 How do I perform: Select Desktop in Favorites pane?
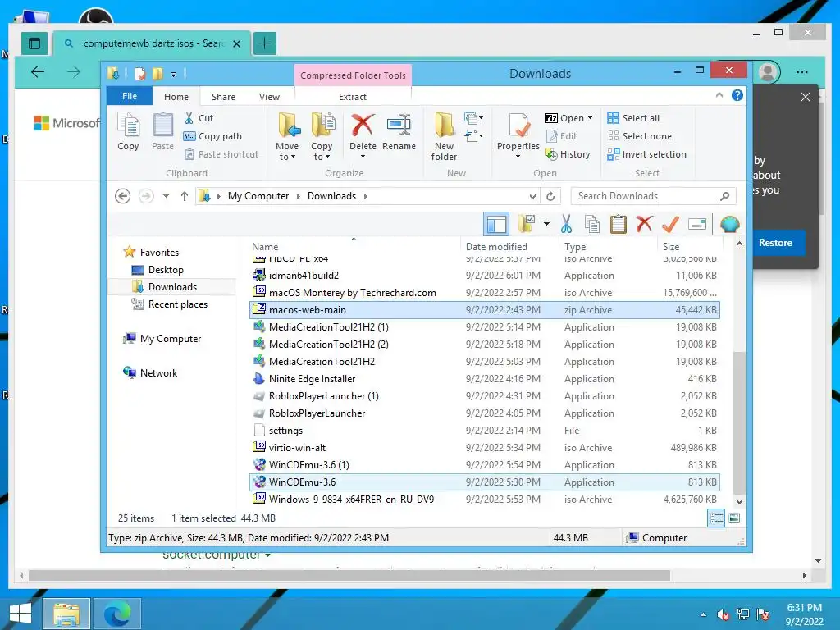tap(166, 270)
